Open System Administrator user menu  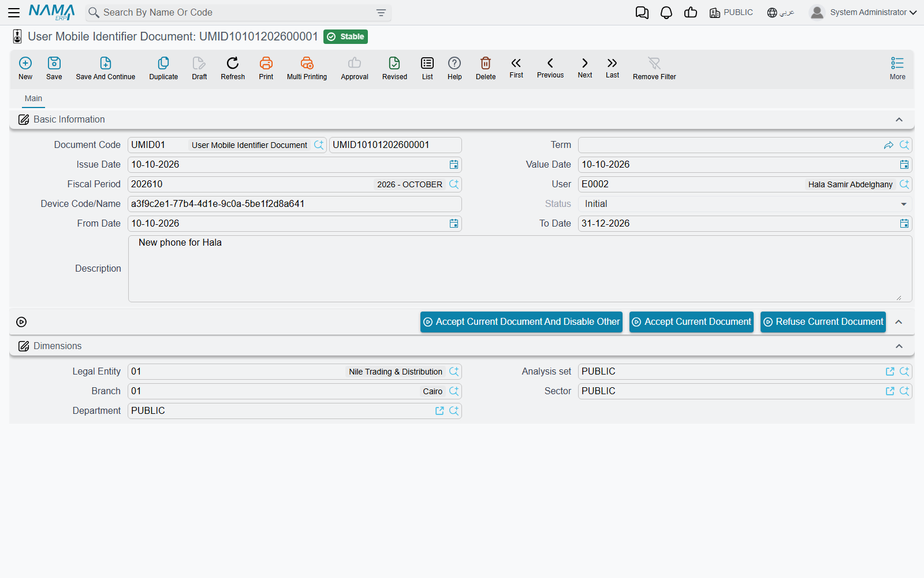863,12
